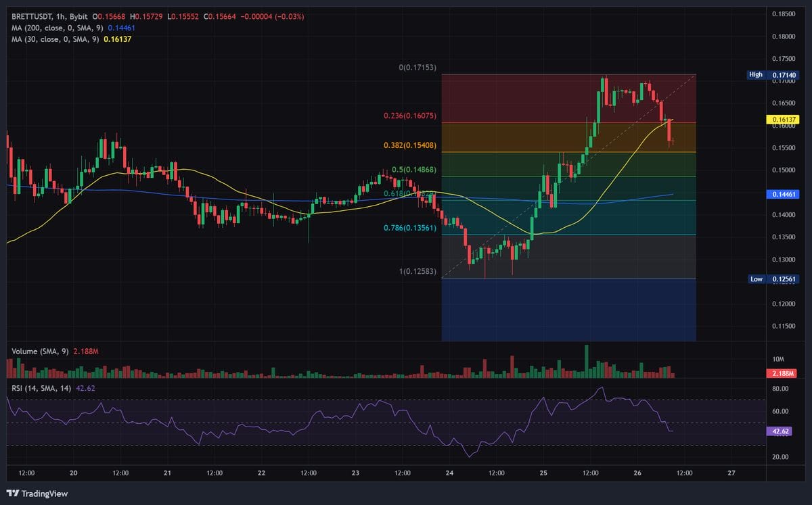Click the Volume (SMA, 9) legend

41,352
